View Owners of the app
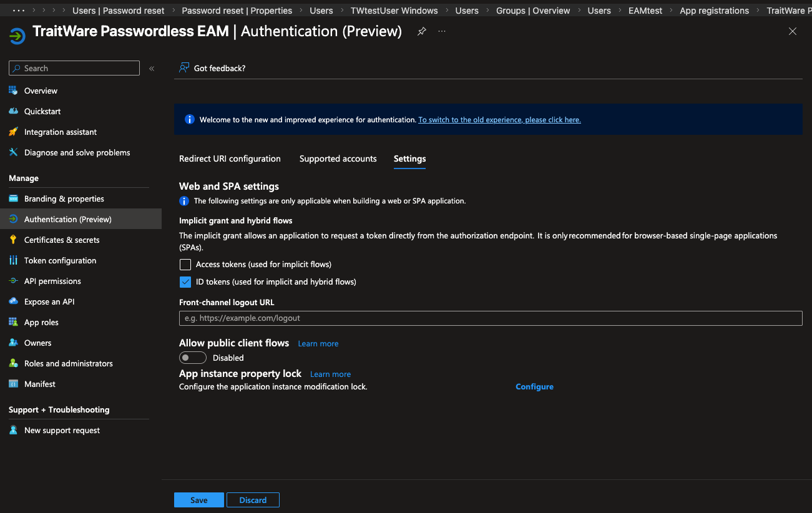This screenshot has width=812, height=513. point(37,343)
